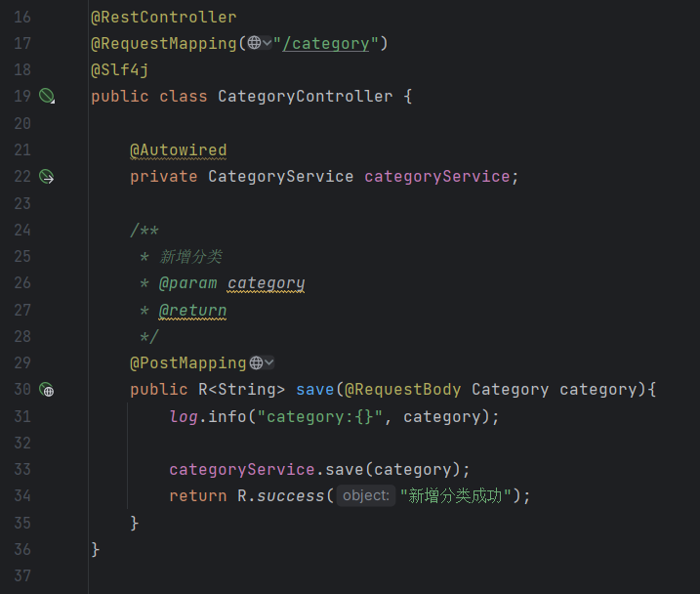Click the class keyword on line 19

tap(184, 96)
